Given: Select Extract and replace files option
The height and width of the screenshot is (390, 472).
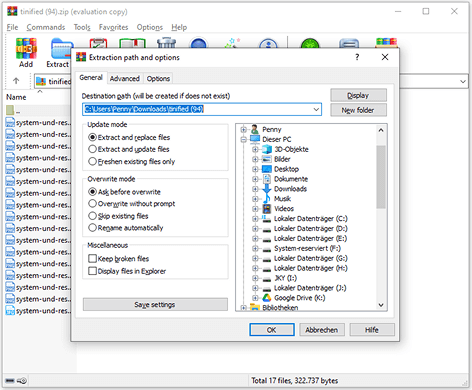Looking at the screenshot, I should coord(129,137).
